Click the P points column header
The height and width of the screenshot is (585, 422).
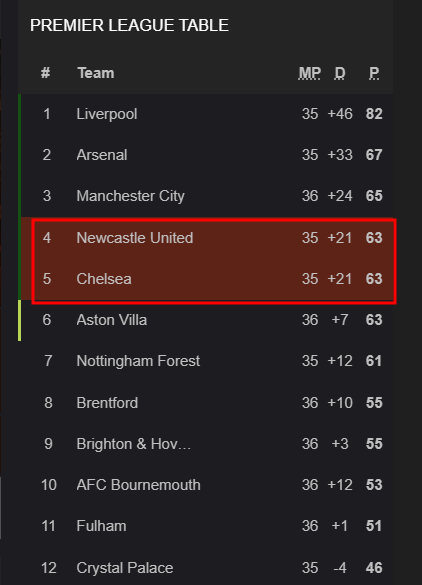tap(374, 73)
